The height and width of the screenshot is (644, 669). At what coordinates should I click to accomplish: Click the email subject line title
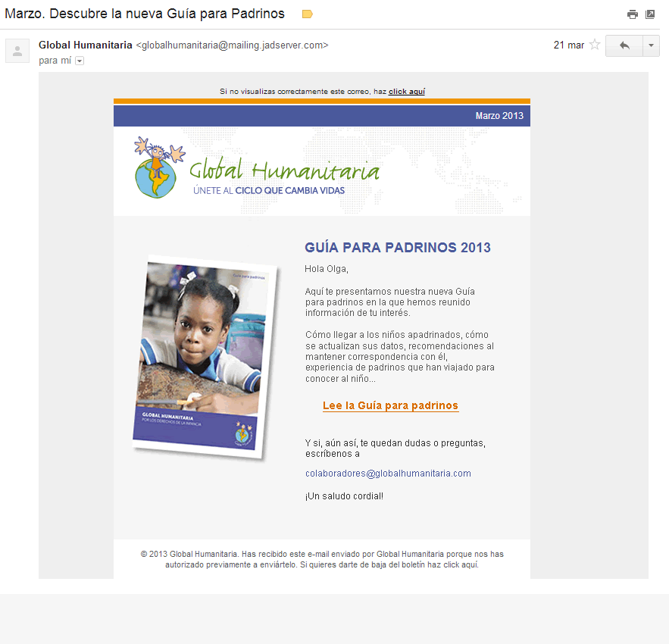[145, 14]
